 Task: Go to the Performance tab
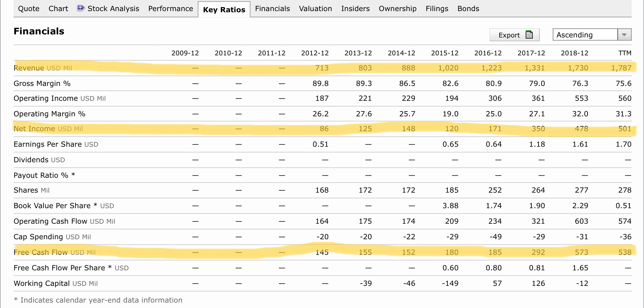(x=170, y=9)
